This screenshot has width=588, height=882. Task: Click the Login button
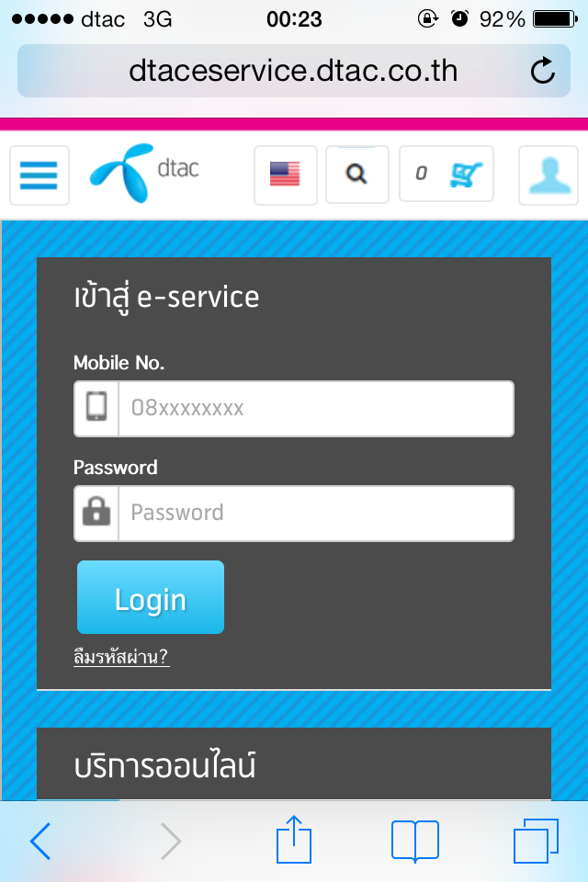click(x=151, y=597)
